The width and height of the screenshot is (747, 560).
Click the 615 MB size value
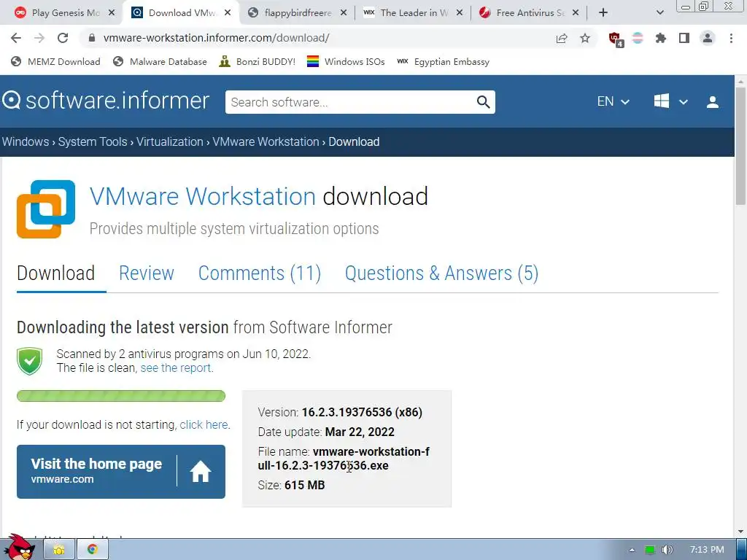(x=304, y=485)
